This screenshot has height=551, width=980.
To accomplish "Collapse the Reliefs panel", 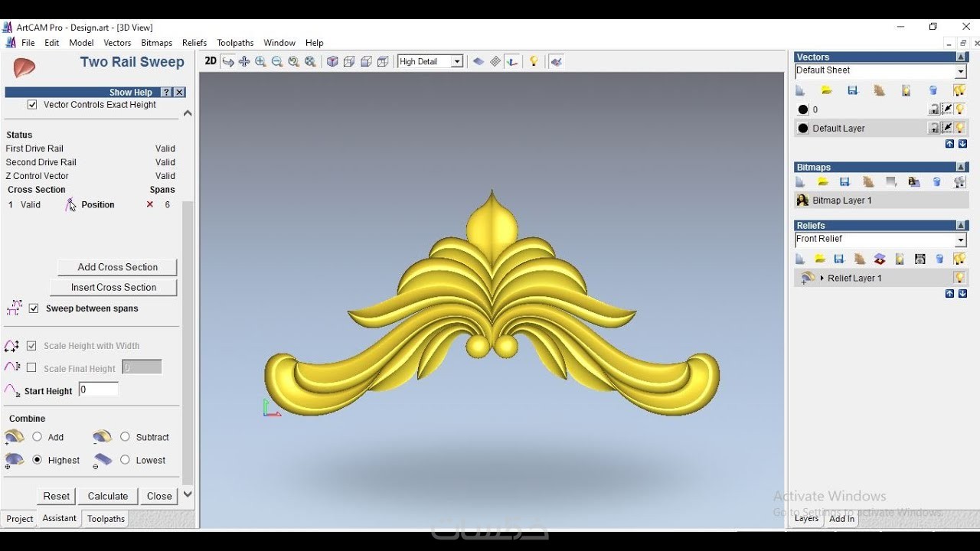I will point(961,225).
